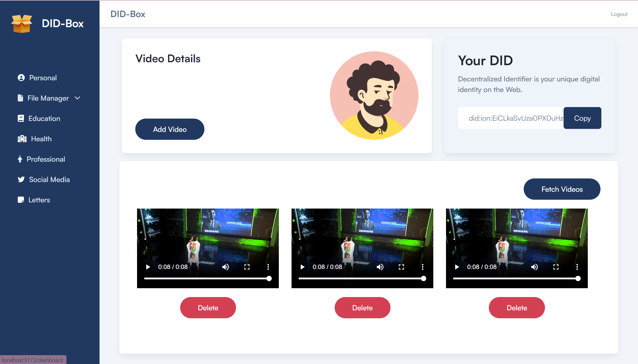Image resolution: width=638 pixels, height=364 pixels.
Task: Click the DID text field
Action: [x=511, y=118]
